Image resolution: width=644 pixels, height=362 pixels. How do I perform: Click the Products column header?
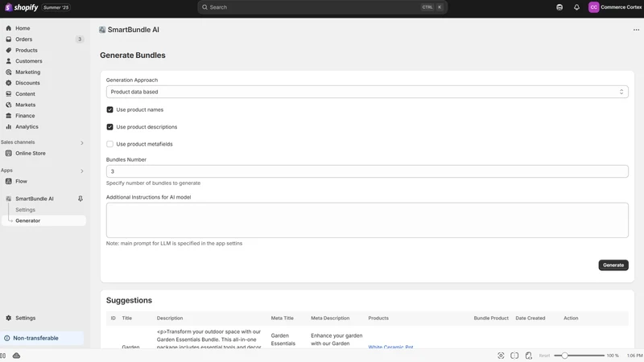pos(378,318)
